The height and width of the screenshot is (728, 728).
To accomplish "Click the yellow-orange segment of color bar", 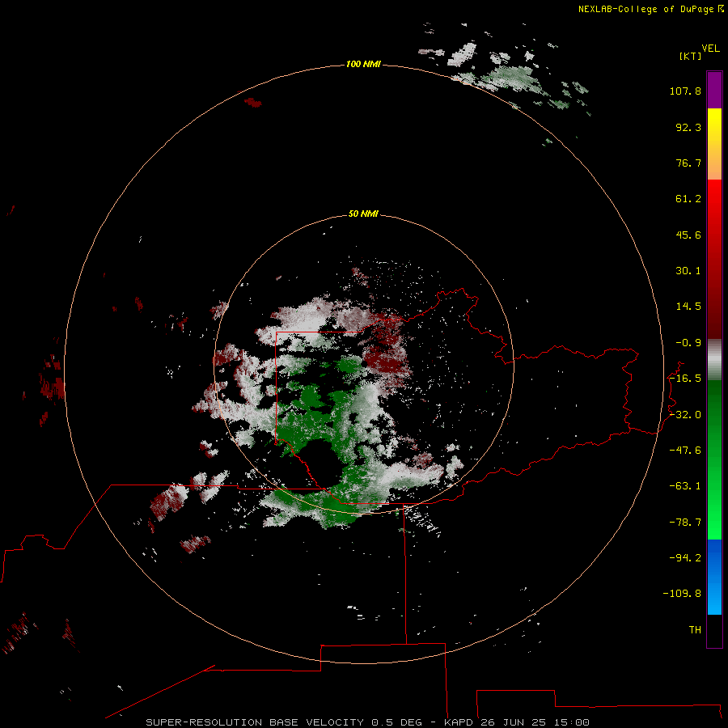I will pyautogui.click(x=714, y=144).
